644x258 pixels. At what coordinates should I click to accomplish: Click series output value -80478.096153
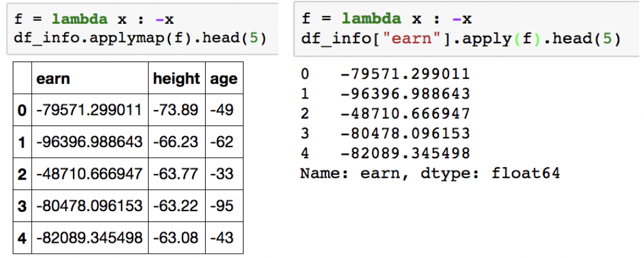tap(405, 133)
